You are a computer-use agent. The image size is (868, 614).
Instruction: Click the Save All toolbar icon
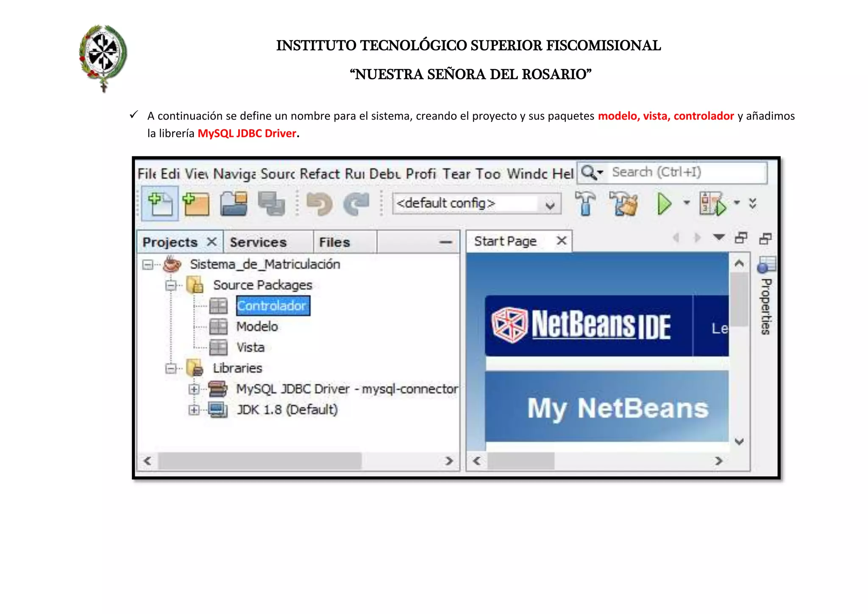272,204
